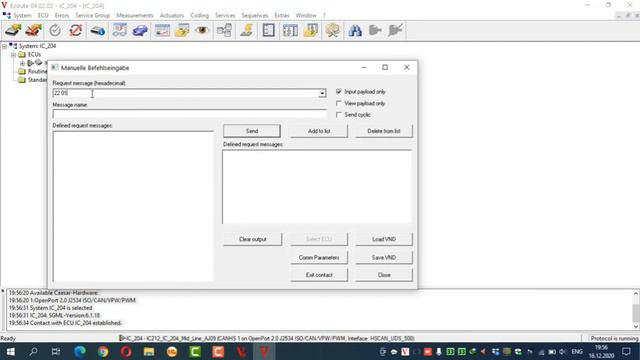The image size is (640, 360).
Task: Click the Add to list button
Action: [319, 131]
